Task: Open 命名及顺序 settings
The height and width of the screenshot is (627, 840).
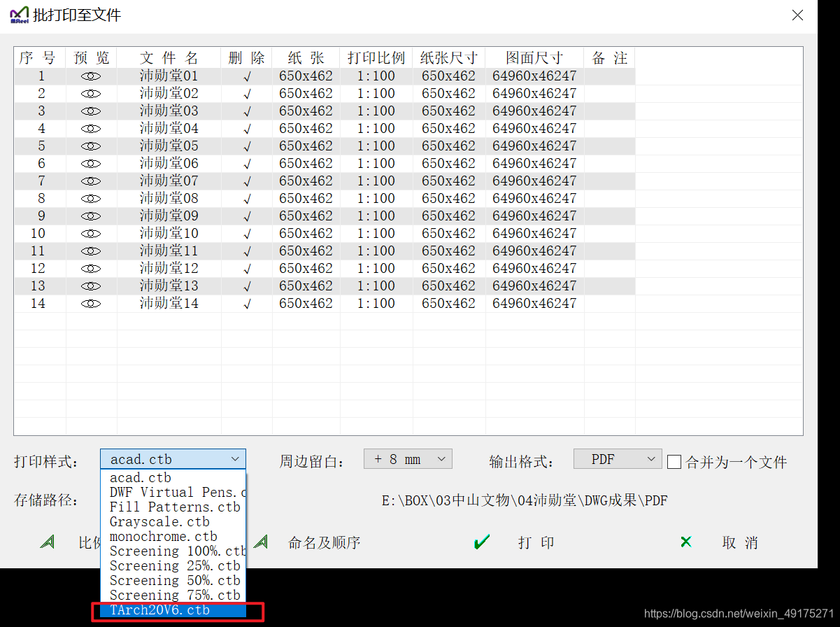Action: [x=325, y=542]
